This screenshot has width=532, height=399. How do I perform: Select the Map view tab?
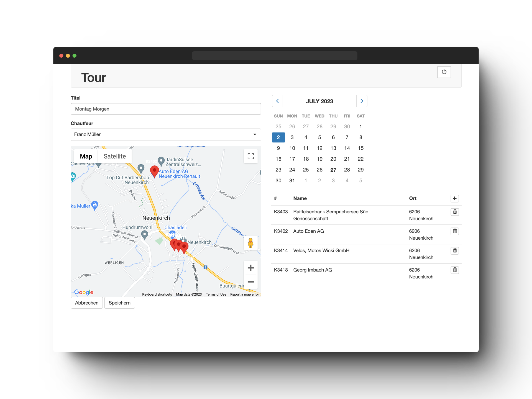[86, 156]
